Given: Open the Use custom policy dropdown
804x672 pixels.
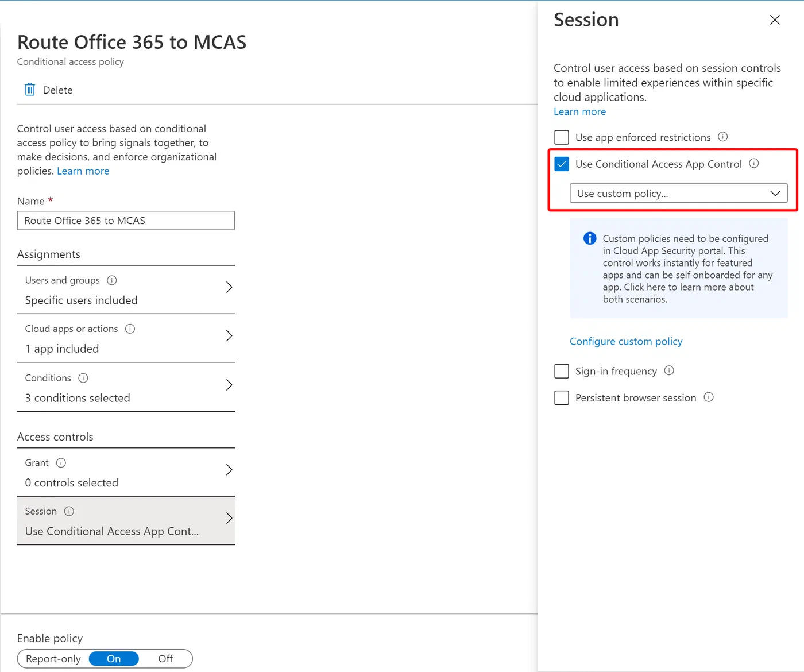Looking at the screenshot, I should click(x=678, y=194).
